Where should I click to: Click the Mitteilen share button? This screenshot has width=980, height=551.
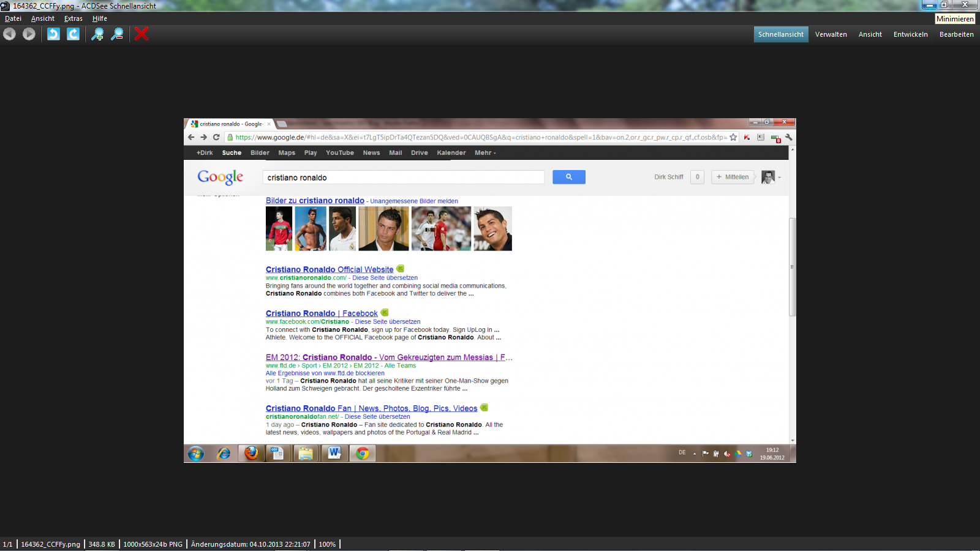pyautogui.click(x=733, y=177)
